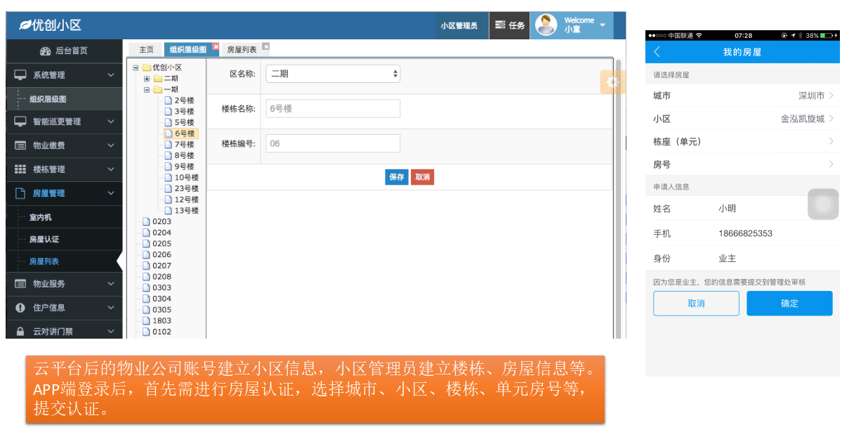The height and width of the screenshot is (430, 868).
Task: Go to 后台首页 dashboard
Action: point(64,51)
